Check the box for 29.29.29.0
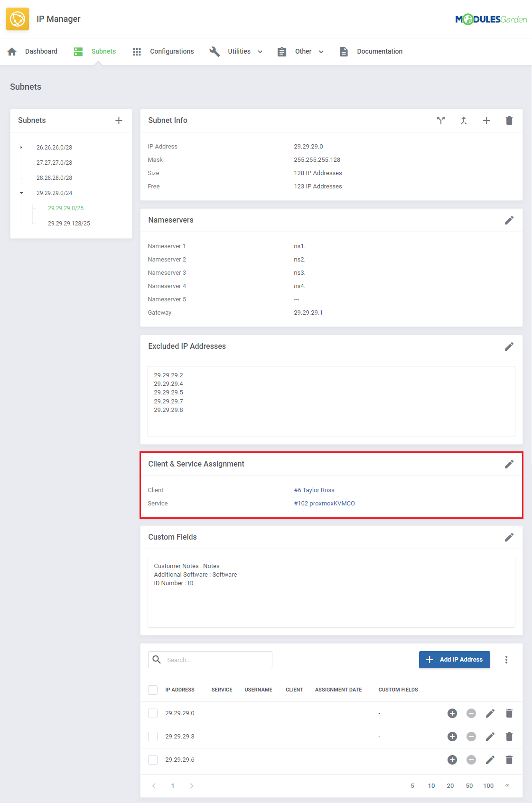The image size is (532, 803). coord(153,713)
